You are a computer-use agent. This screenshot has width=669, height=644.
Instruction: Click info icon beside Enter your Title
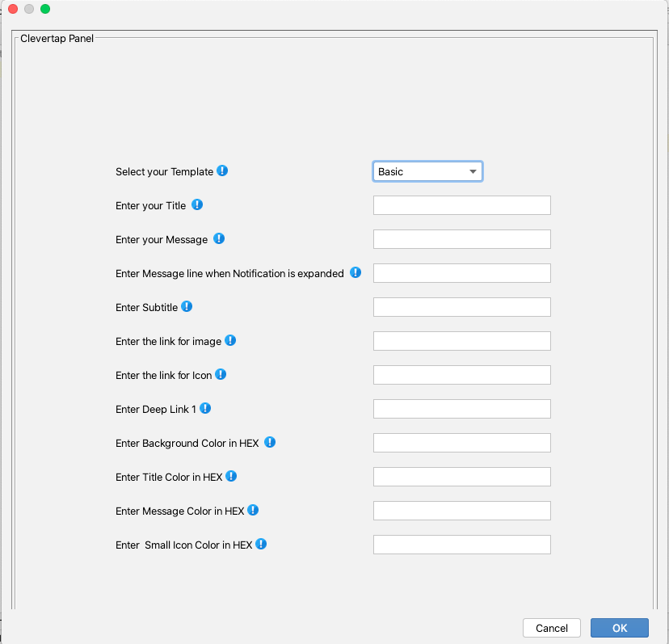(196, 205)
